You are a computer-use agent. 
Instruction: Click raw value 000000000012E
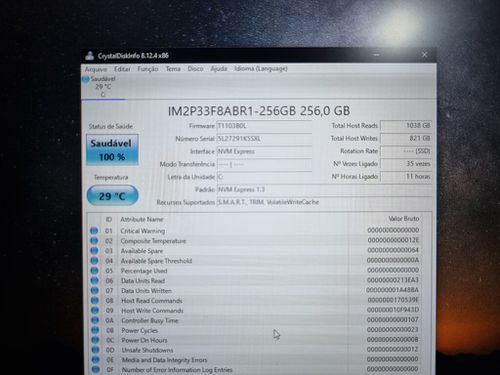393,240
